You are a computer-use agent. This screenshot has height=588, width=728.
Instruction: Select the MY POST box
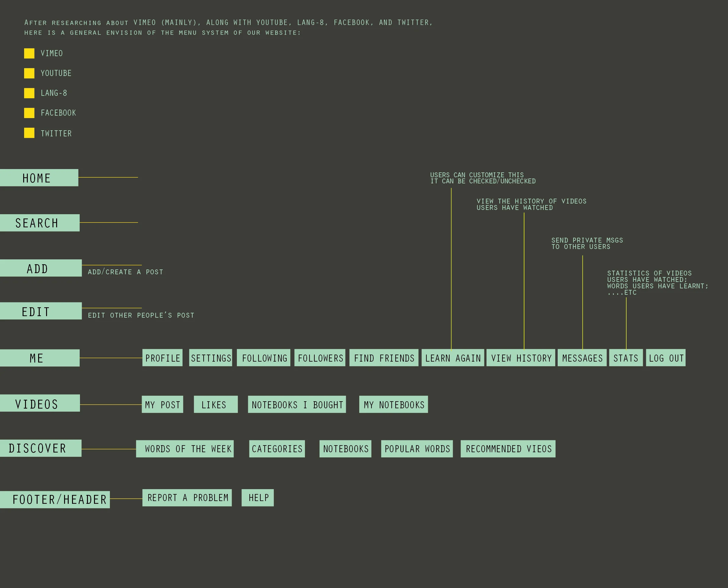pyautogui.click(x=163, y=404)
